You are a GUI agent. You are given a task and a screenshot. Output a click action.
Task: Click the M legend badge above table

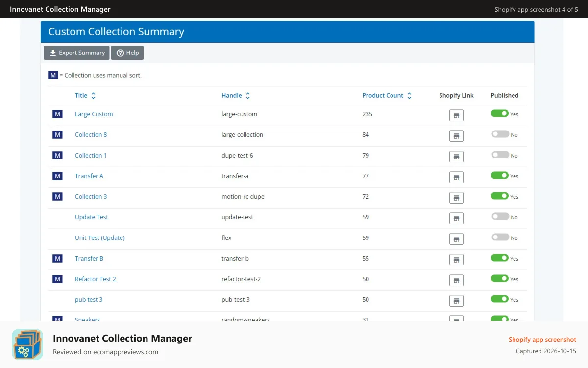tap(53, 75)
